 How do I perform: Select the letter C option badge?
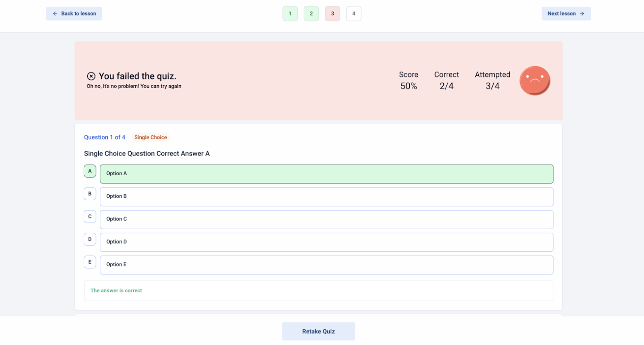90,217
